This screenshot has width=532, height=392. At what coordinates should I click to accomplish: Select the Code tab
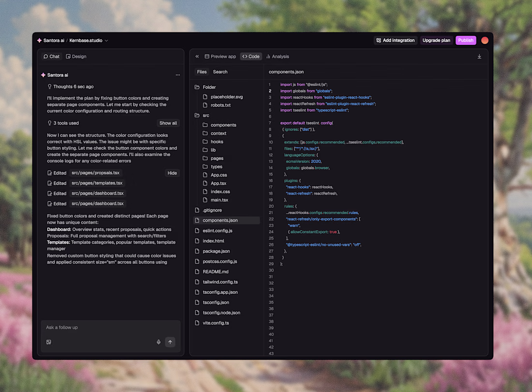click(251, 57)
